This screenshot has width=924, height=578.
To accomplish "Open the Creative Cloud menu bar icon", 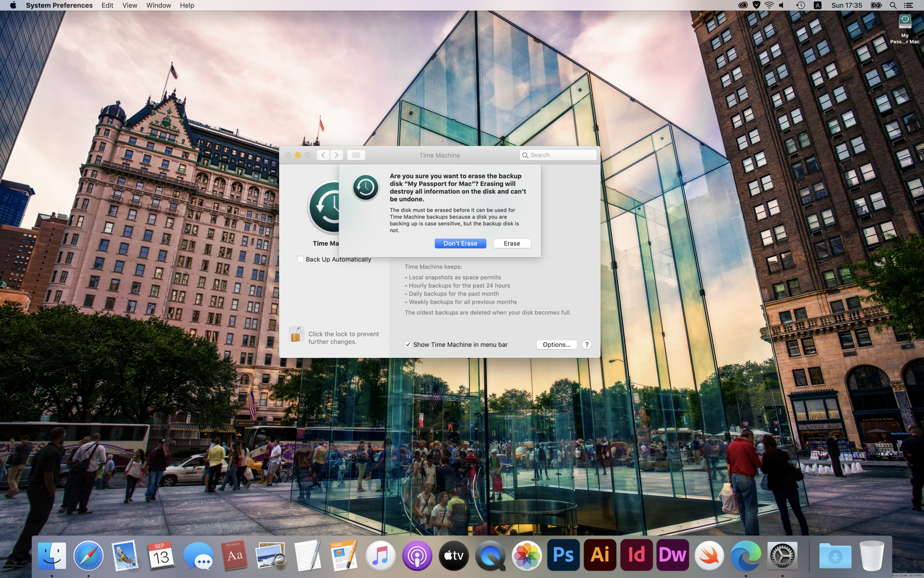I will (x=743, y=5).
